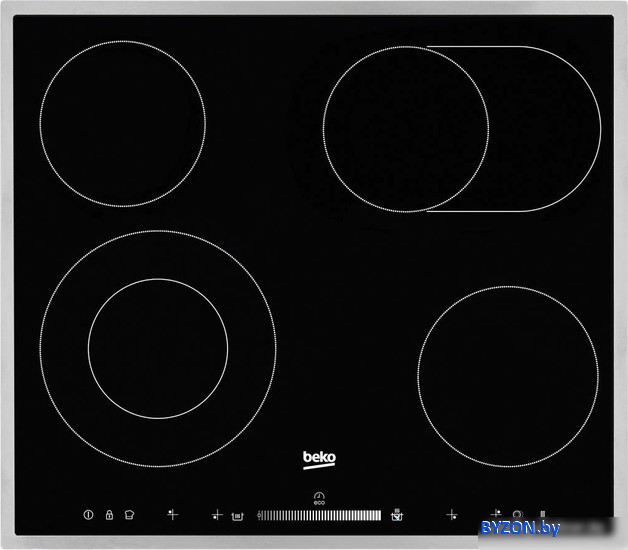
Task: Tap the ring-shaped zone extension key
Action: click(x=517, y=514)
